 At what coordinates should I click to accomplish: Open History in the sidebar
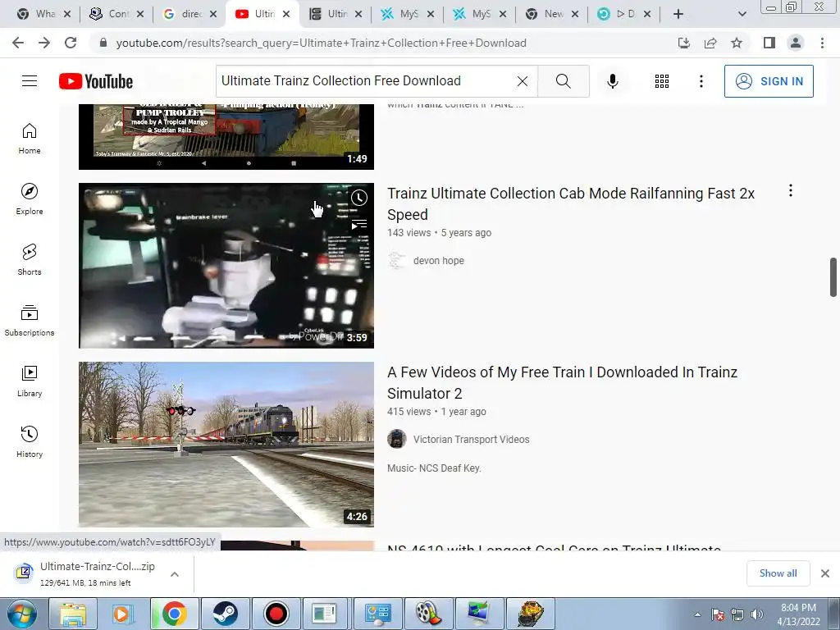30,441
